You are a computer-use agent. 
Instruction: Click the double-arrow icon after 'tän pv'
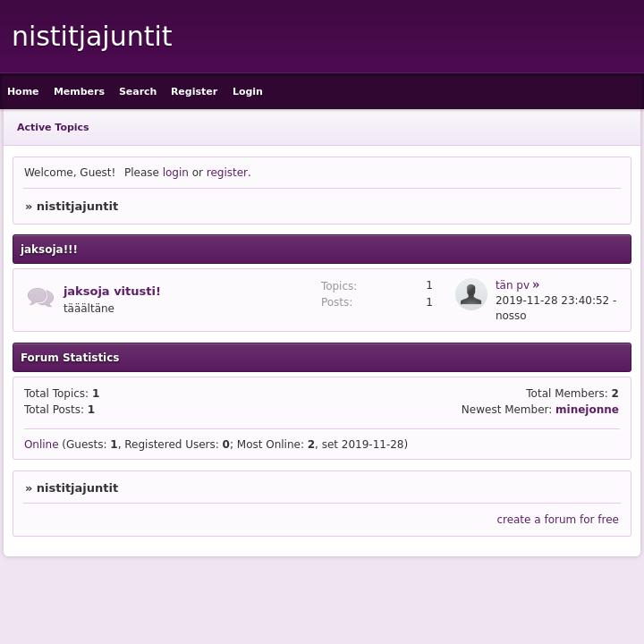pyautogui.click(x=536, y=285)
